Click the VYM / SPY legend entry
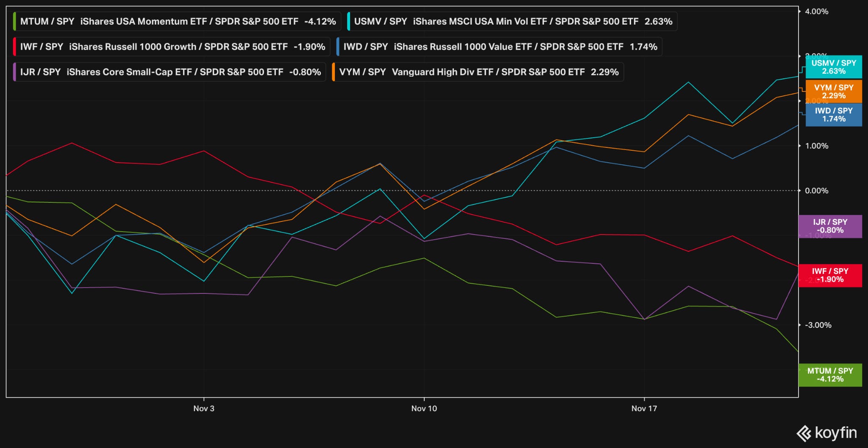 tap(478, 72)
